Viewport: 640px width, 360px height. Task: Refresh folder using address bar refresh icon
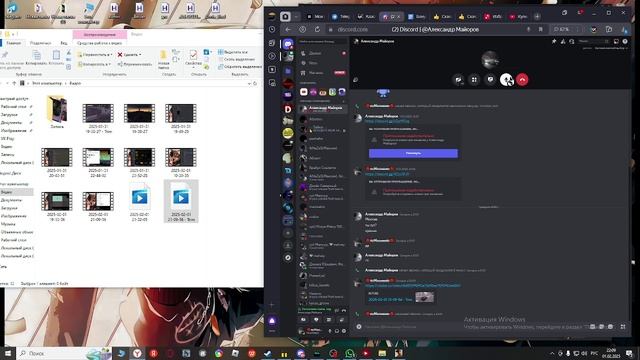255,83
